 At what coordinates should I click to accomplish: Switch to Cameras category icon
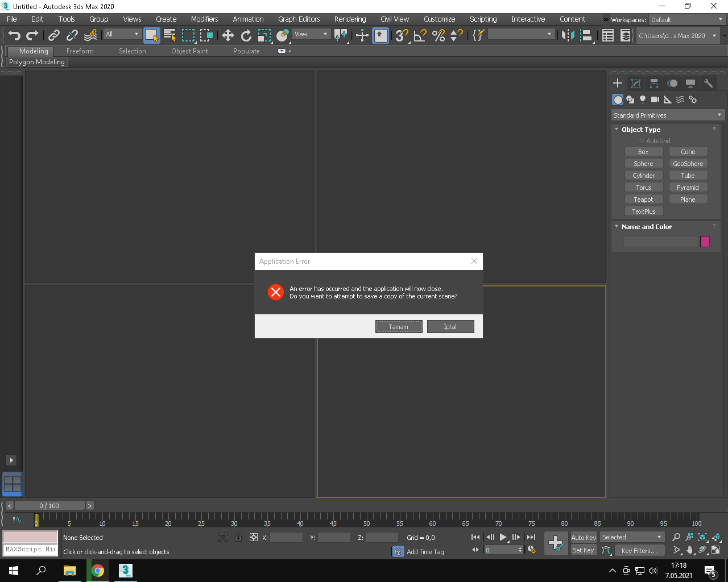pyautogui.click(x=655, y=99)
